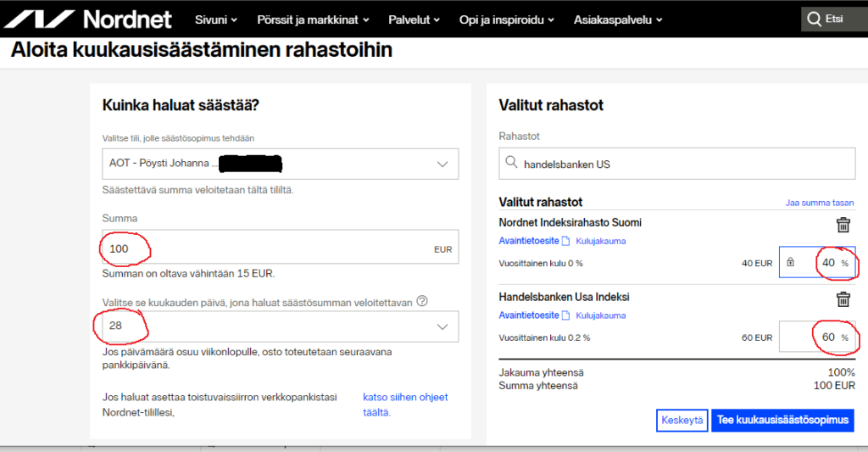
Task: Delete Handelsbanken Usa Indeksi with trash icon
Action: point(843,299)
